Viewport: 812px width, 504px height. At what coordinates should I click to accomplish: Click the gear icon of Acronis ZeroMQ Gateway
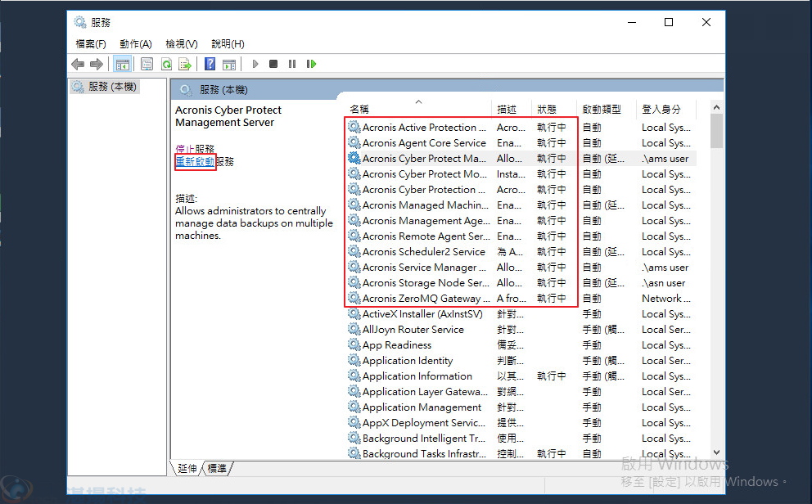(354, 298)
